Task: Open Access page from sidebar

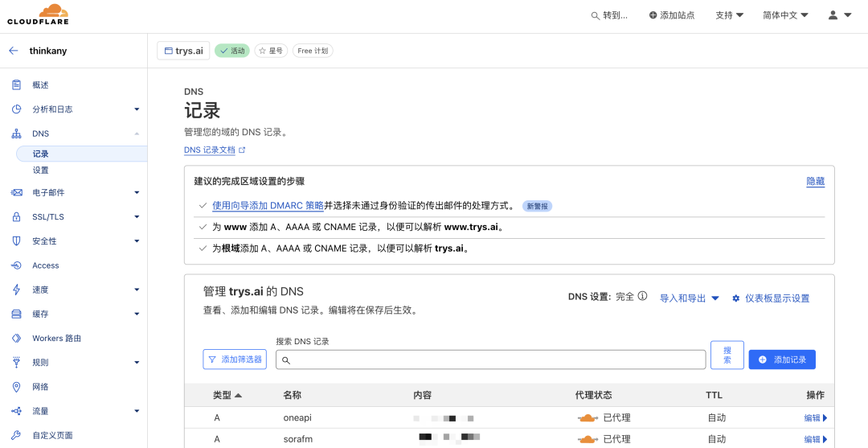Action: tap(45, 265)
